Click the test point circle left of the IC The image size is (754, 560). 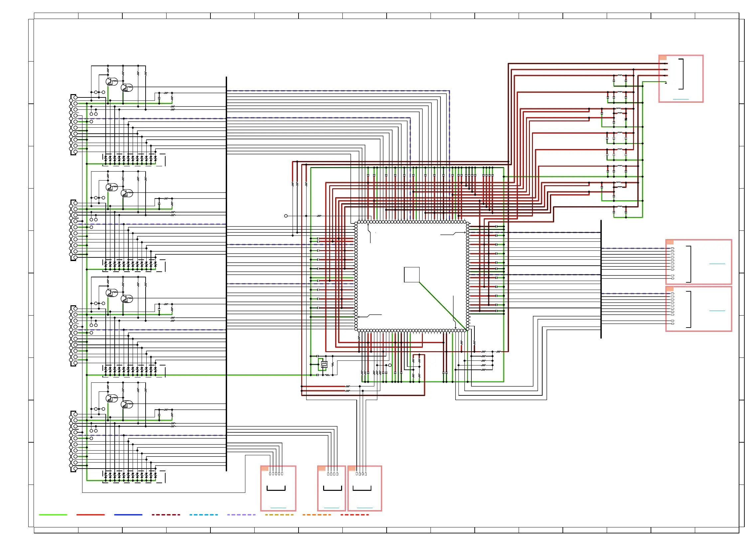click(286, 215)
